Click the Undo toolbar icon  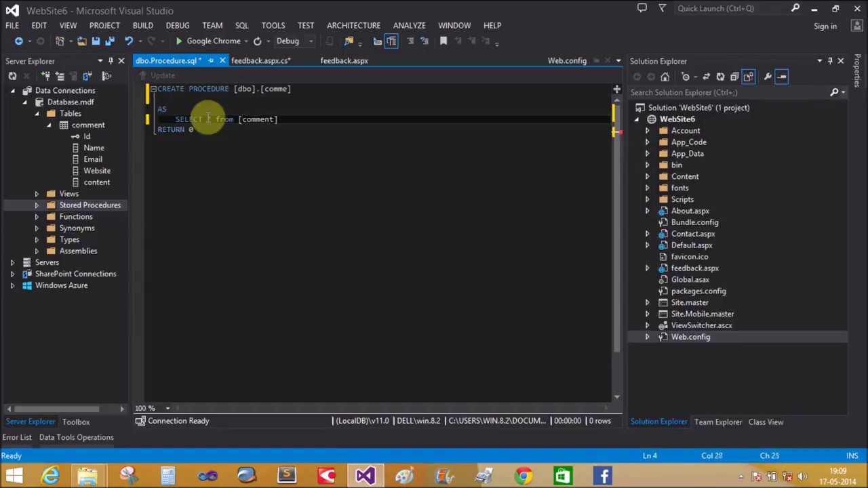coord(128,41)
